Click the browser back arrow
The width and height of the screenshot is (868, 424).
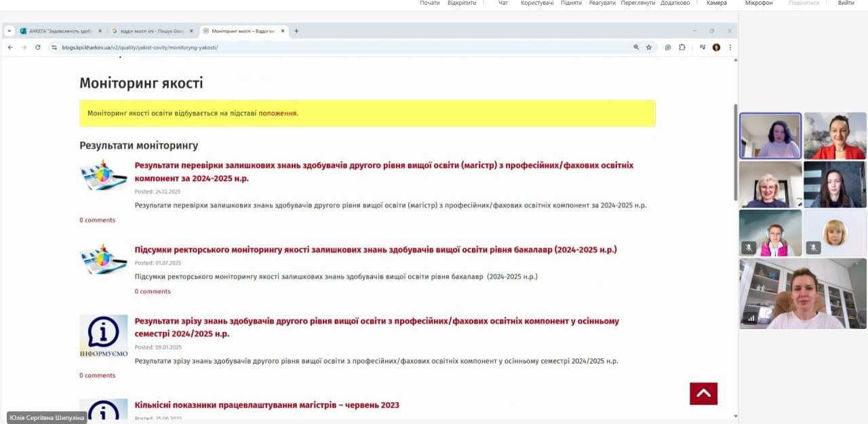(x=10, y=47)
